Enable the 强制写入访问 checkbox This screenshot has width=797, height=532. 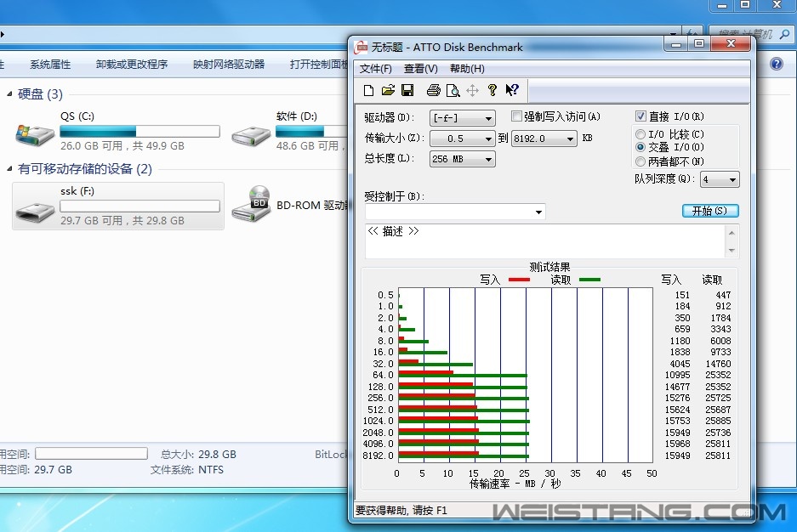(x=517, y=116)
